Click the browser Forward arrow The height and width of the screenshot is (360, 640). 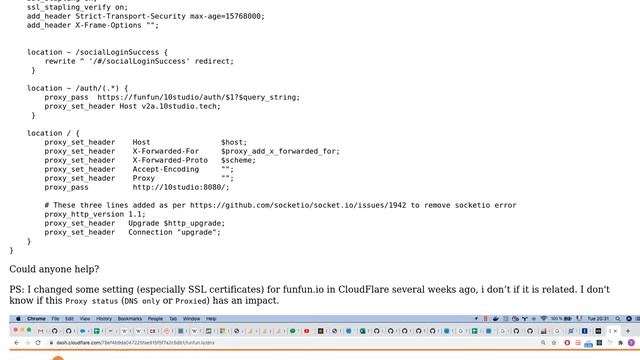point(27,342)
